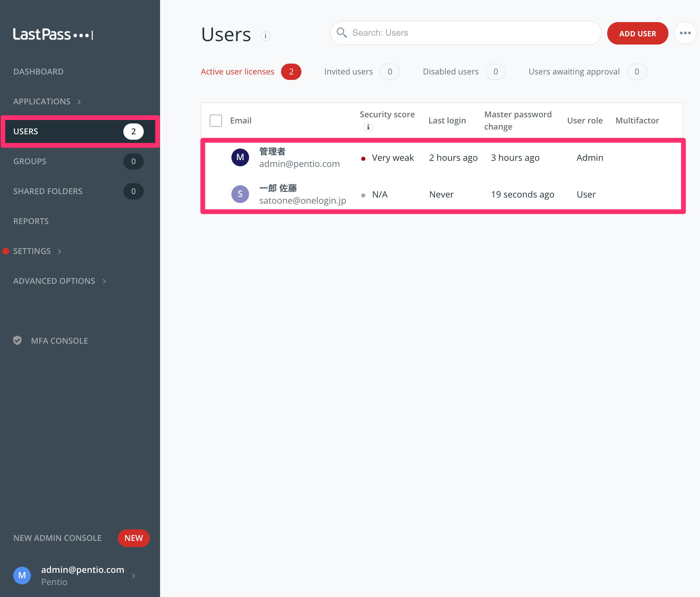The width and height of the screenshot is (700, 597).
Task: Click the blue M account avatar in sidebar
Action: point(22,575)
